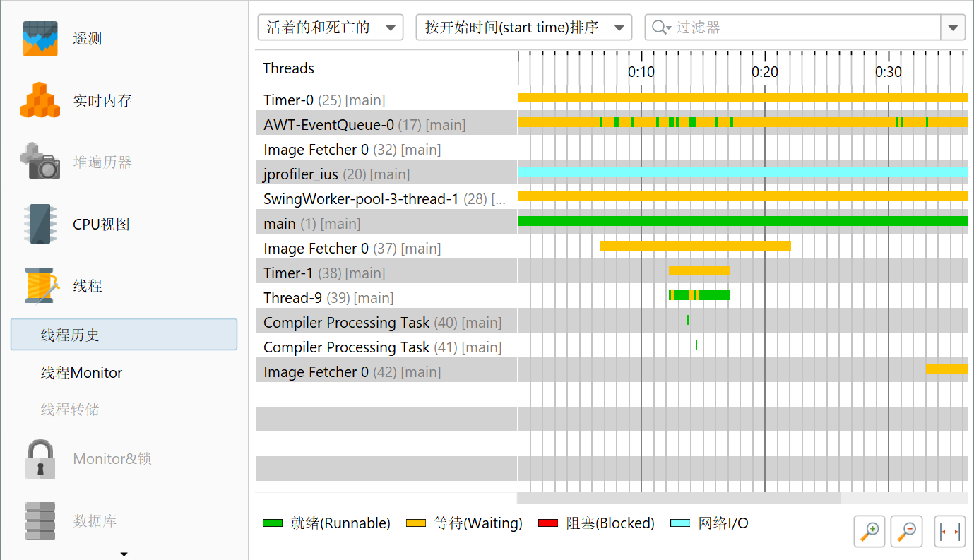Viewport: 974px width, 560px height.
Task: Focus the 过滤器 filter input field
Action: pos(805,28)
